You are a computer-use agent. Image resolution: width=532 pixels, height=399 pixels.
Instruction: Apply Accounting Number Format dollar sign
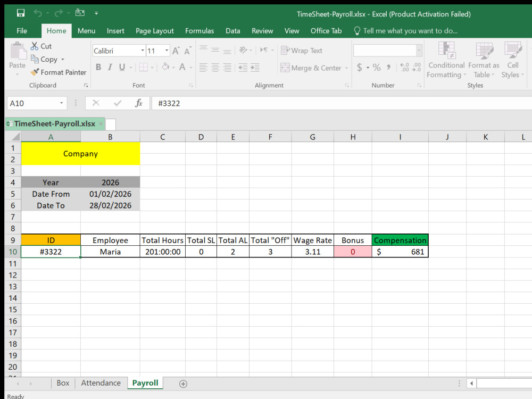click(359, 68)
